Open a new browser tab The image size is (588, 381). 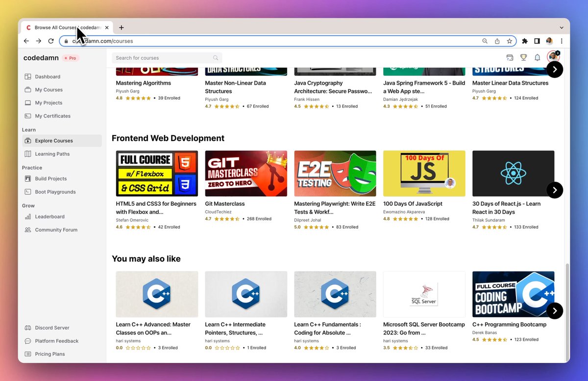(122, 27)
